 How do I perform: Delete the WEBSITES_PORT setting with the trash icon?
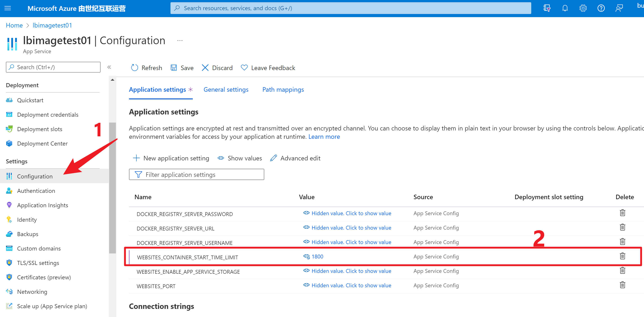click(622, 285)
